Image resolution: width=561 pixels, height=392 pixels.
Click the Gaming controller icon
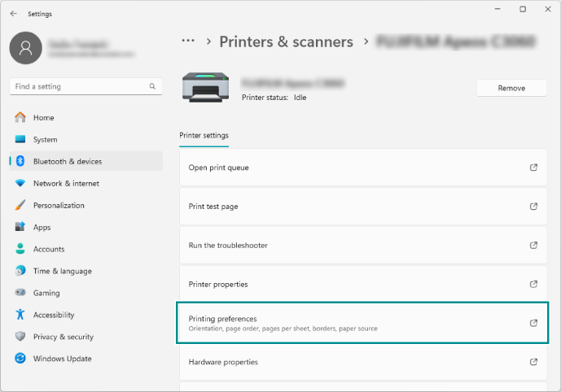click(x=20, y=294)
